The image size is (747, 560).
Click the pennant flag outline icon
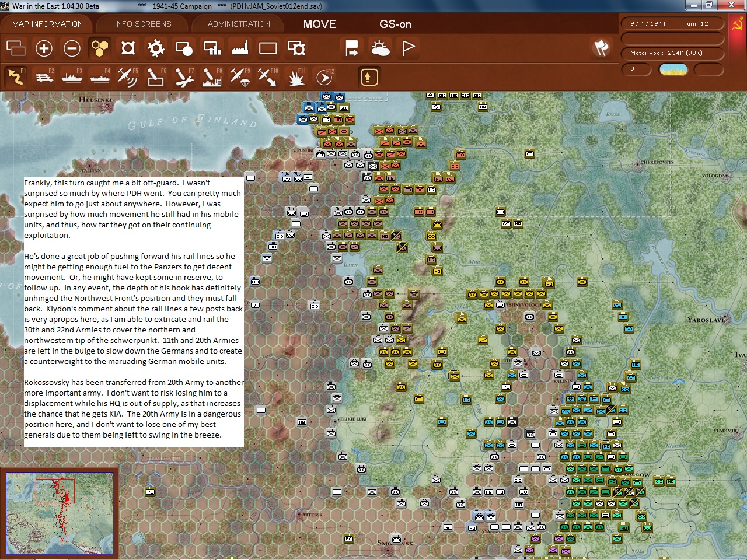[x=408, y=48]
